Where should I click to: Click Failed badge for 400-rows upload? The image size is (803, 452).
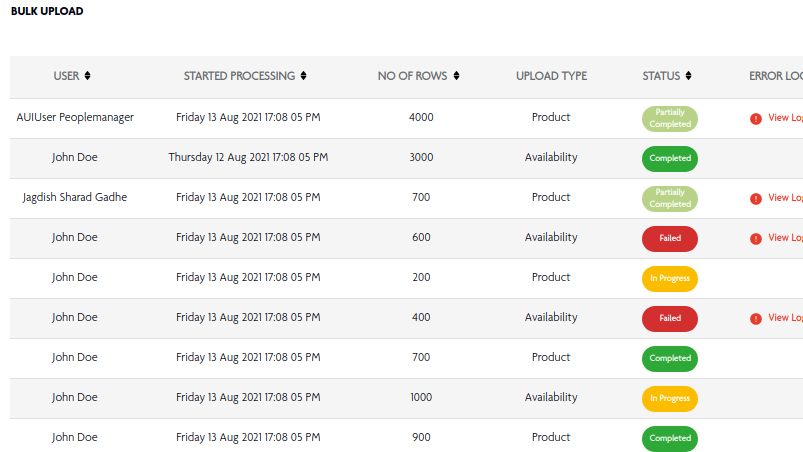pos(670,318)
